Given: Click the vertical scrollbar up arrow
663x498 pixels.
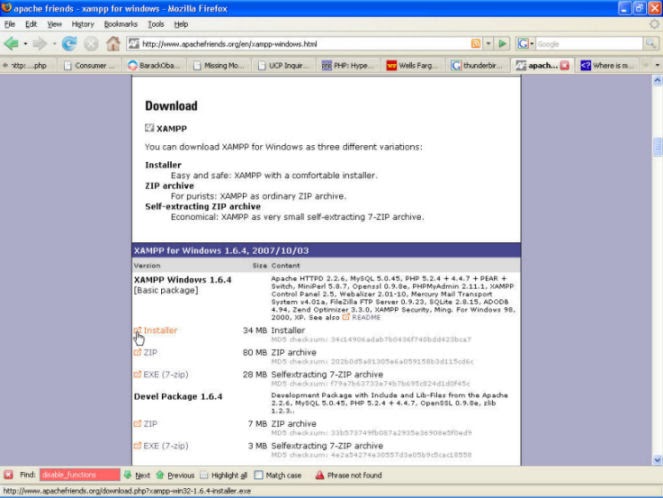Looking at the screenshot, I should [x=657, y=80].
